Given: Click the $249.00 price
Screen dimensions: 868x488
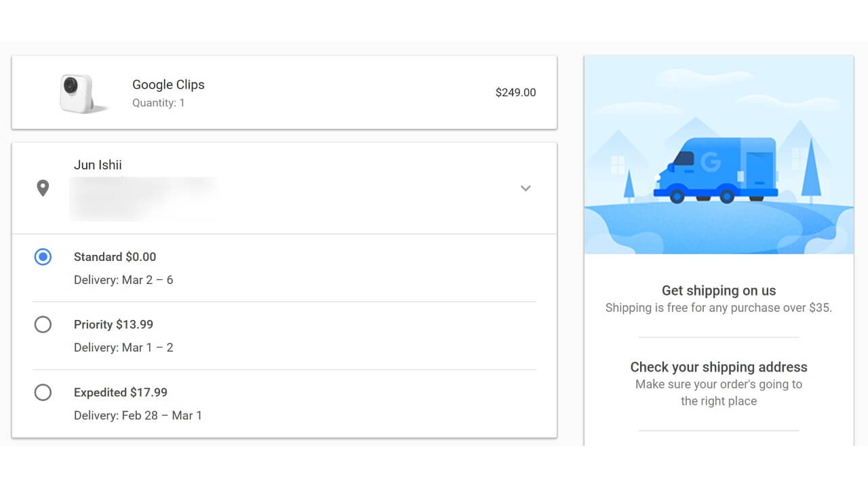Looking at the screenshot, I should (515, 93).
